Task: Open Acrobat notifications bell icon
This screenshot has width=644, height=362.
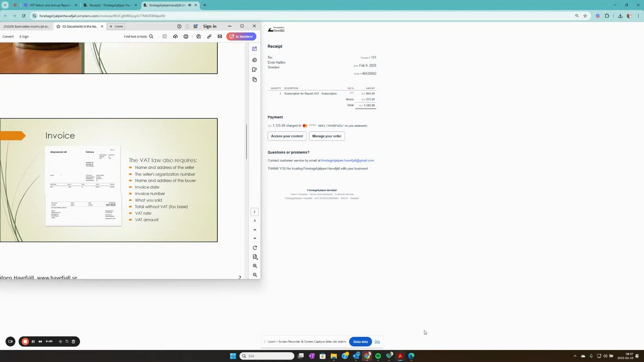Action: (187, 26)
